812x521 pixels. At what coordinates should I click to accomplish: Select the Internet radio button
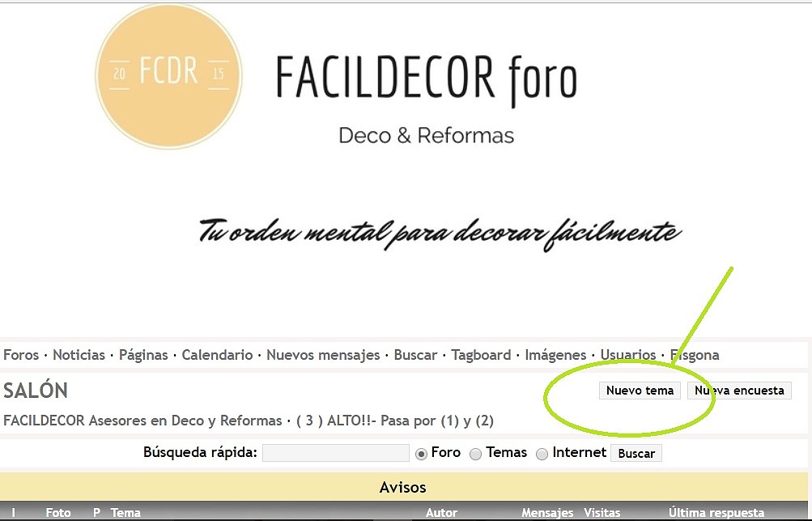[x=542, y=454]
